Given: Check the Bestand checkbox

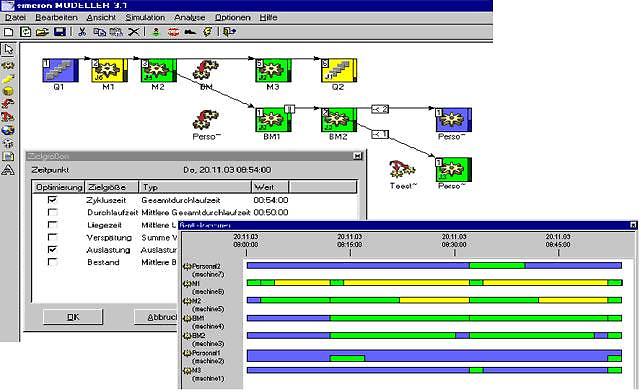Looking at the screenshot, I should coord(52,262).
